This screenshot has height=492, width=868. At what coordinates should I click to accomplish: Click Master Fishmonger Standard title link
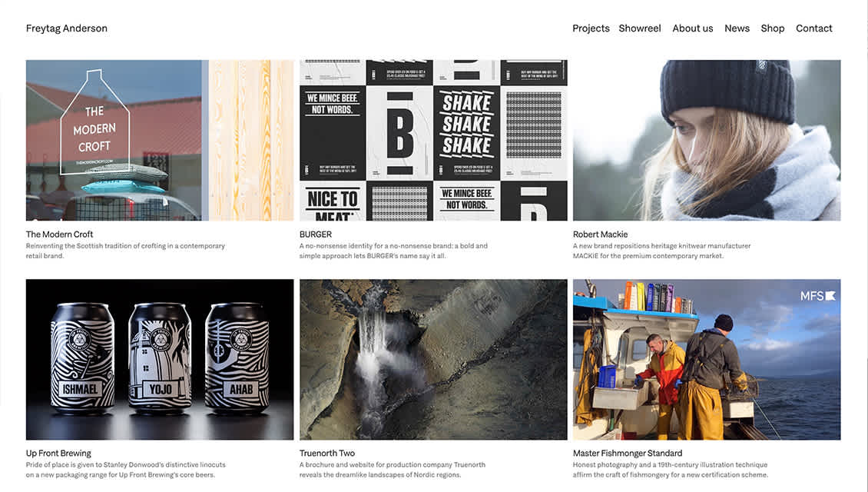pos(628,454)
